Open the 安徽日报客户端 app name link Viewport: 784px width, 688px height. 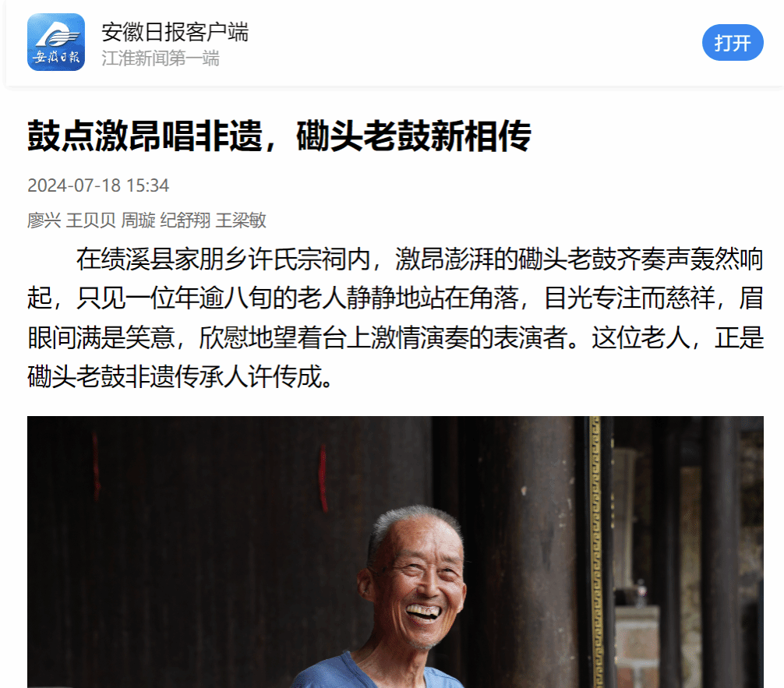(175, 32)
